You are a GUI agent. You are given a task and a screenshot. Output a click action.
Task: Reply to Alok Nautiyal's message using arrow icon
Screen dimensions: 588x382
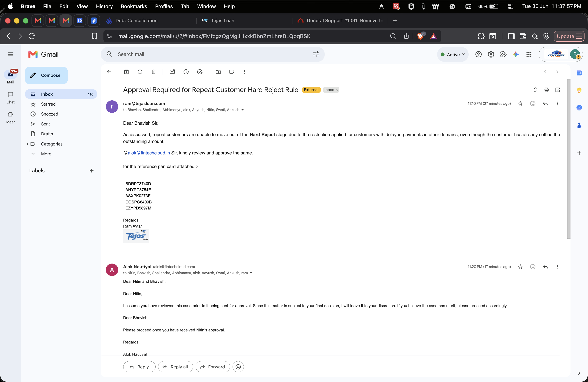[545, 267]
